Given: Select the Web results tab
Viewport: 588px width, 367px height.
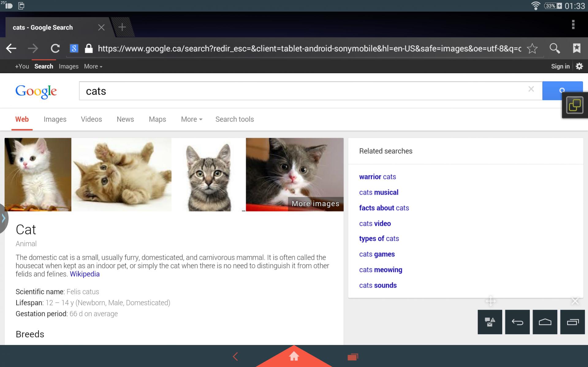Looking at the screenshot, I should pos(22,119).
